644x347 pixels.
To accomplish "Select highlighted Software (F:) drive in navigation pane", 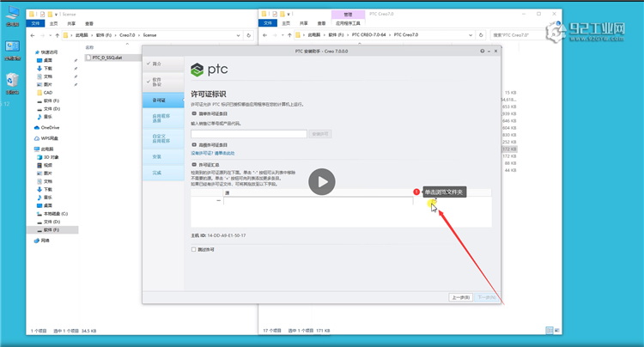I will pyautogui.click(x=52, y=230).
